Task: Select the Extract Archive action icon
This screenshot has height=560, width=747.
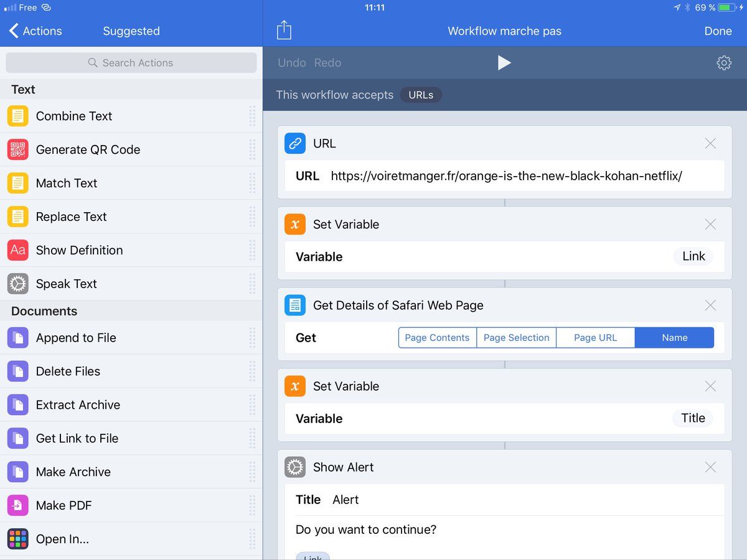Action: coord(18,404)
